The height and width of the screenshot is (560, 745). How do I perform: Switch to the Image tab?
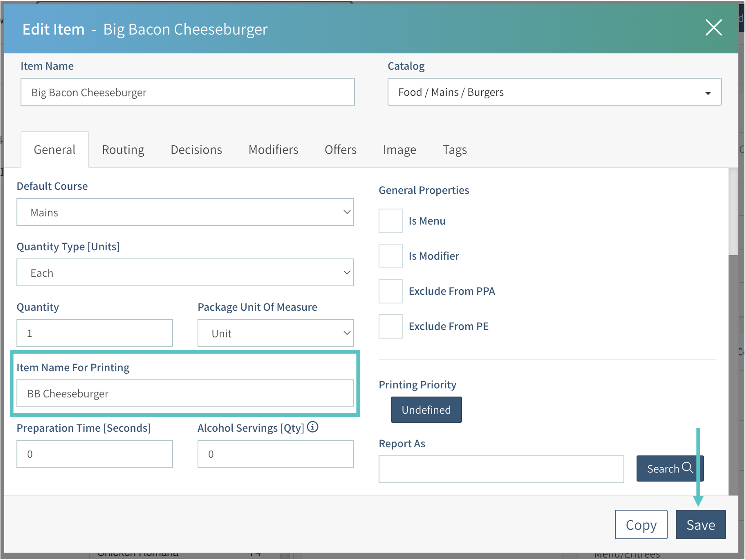click(399, 150)
